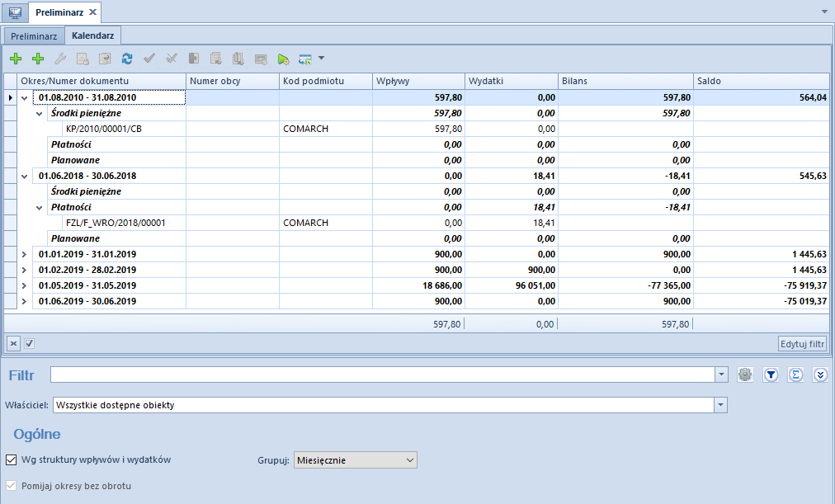Sort by Wpływy column header
Screen dimensions: 835x504
click(418, 81)
